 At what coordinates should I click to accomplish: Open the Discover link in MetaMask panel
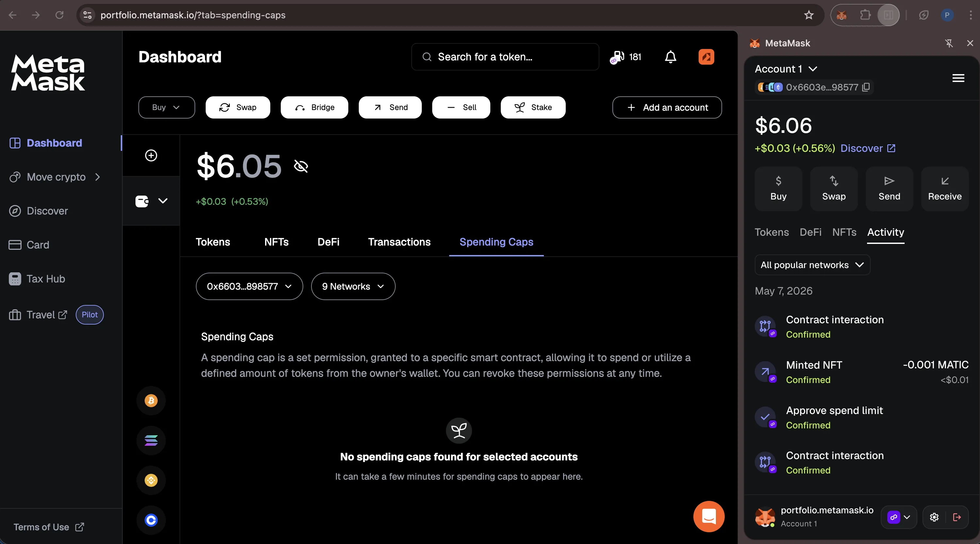pyautogui.click(x=868, y=148)
